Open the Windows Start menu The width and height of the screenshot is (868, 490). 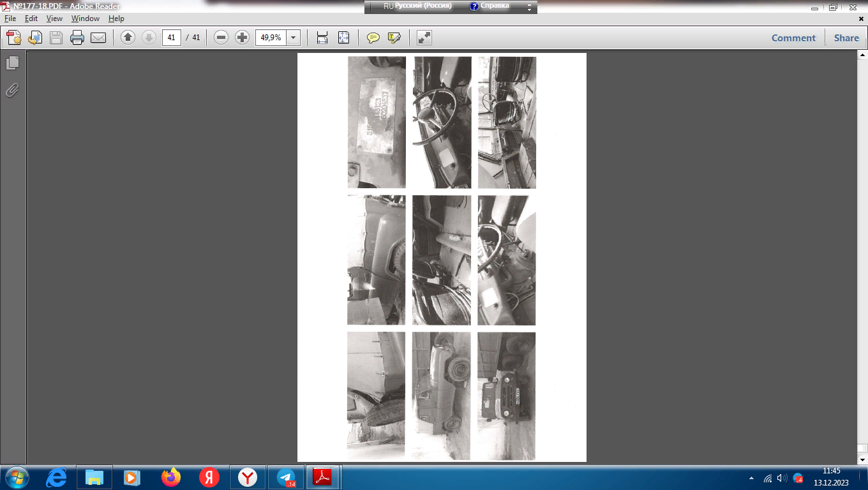point(16,477)
